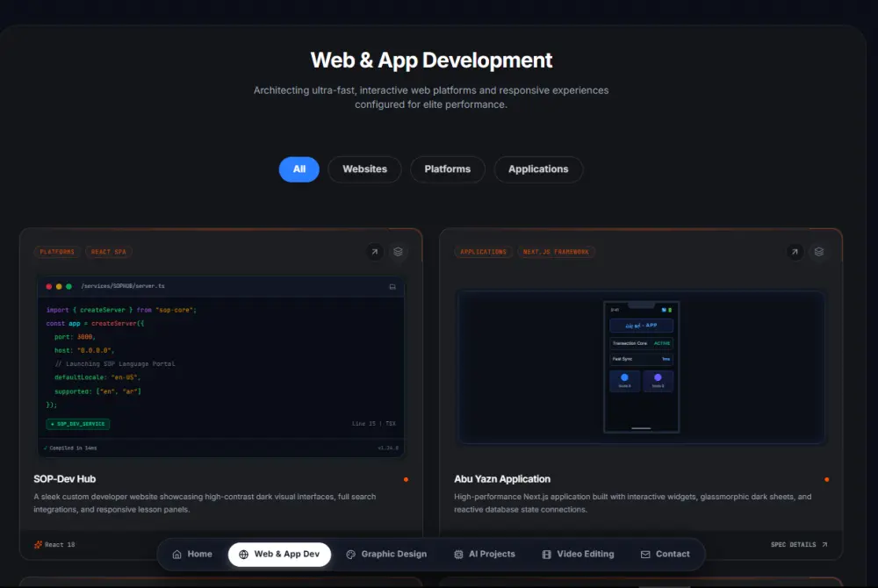Click the REACT SPA tag
Screen dimensions: 878x588
coord(109,252)
